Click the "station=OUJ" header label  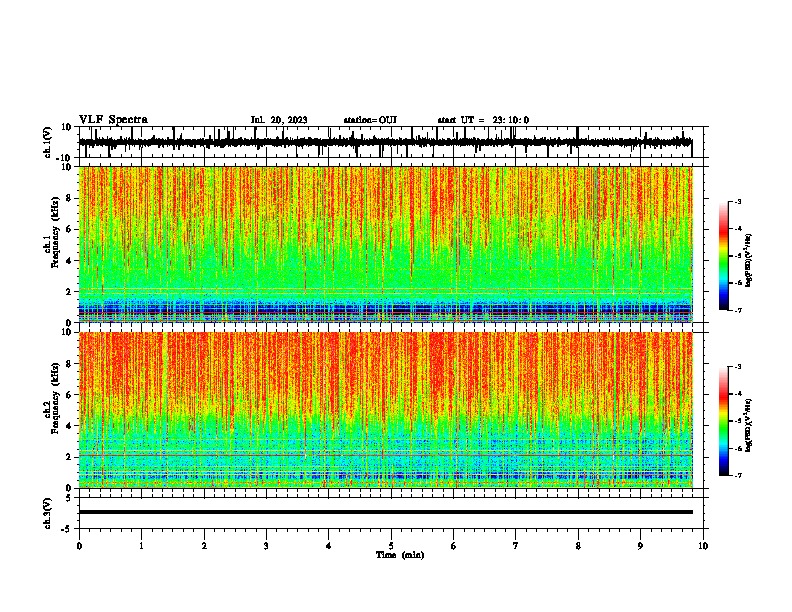tap(370, 120)
